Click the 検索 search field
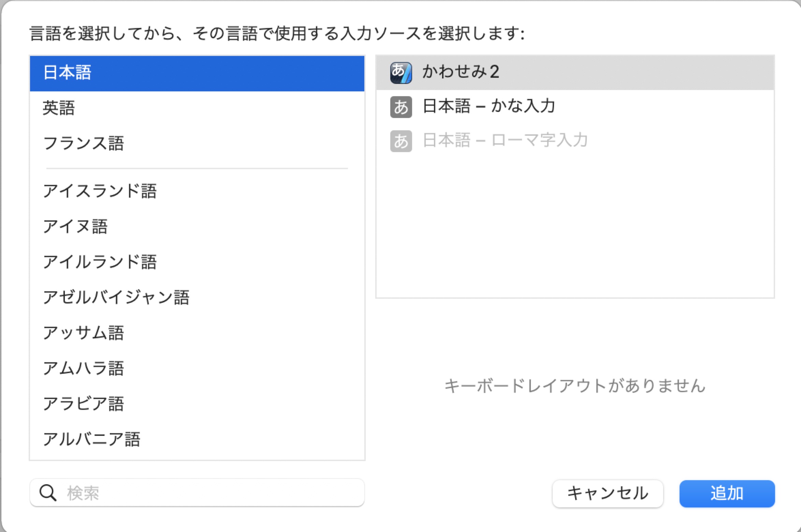The image size is (801, 532). 197,493
